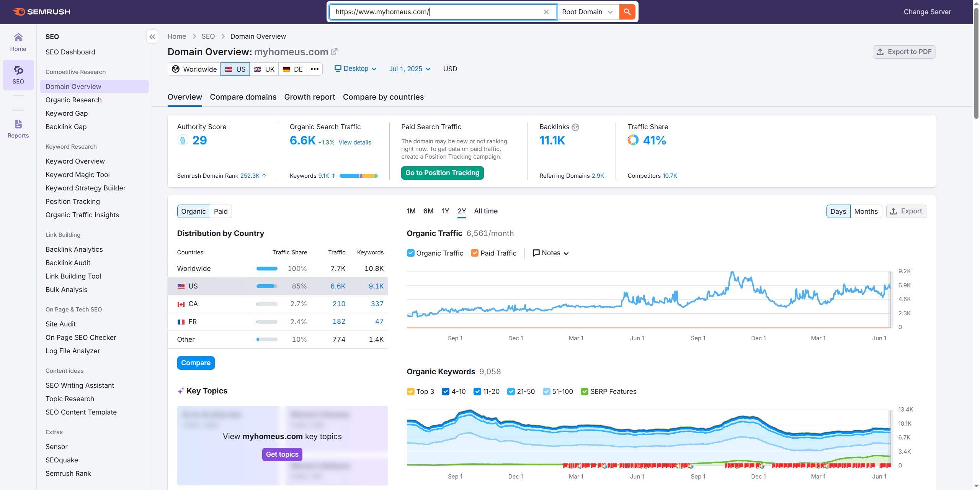The height and width of the screenshot is (490, 980).
Task: Open the Reports sidebar icon
Action: [18, 129]
